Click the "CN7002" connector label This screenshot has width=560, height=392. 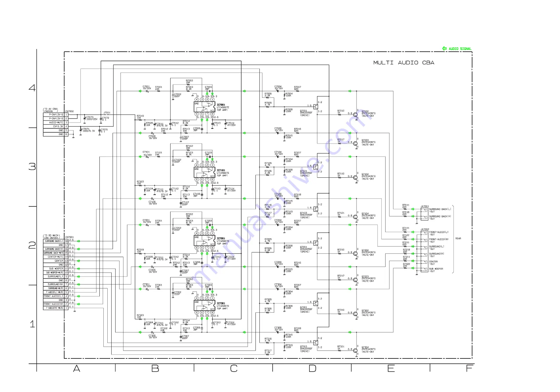[69, 111]
